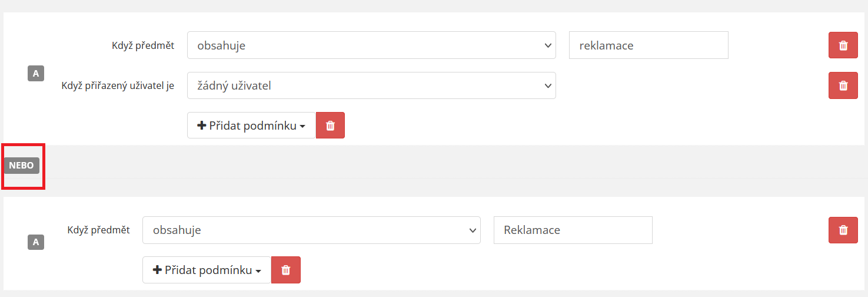The width and height of the screenshot is (868, 297).
Task: Click the trash icon beside the bottom group's 'Přidat podmínku'
Action: pyautogui.click(x=285, y=270)
